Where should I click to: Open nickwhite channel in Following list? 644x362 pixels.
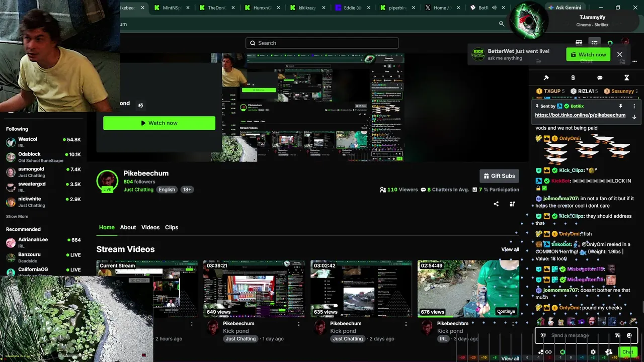43,202
